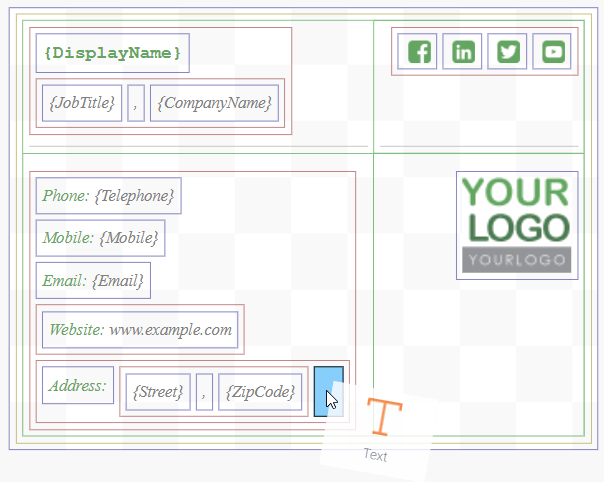Click the Twitter bird icon
Image resolution: width=604 pixels, height=482 pixels.
point(508,52)
